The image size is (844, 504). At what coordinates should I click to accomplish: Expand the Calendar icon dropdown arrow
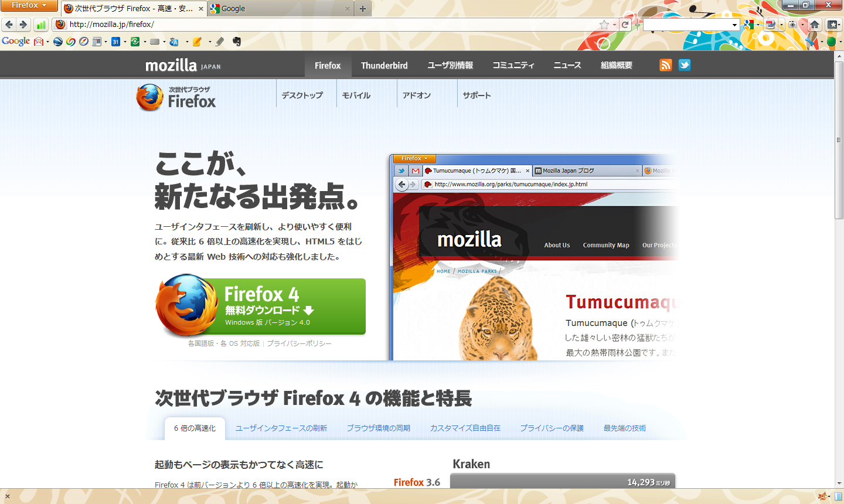click(x=125, y=42)
